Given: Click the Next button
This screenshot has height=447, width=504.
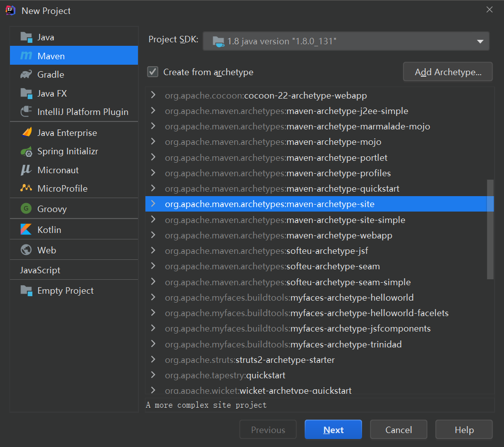Looking at the screenshot, I should click(x=333, y=429).
